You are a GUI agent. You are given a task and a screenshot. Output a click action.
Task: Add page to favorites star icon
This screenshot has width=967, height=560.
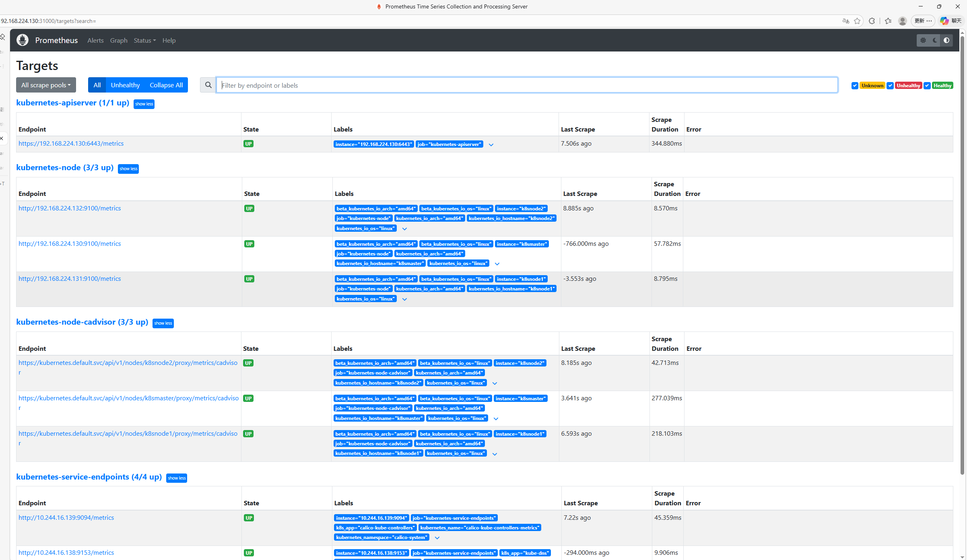pos(857,21)
